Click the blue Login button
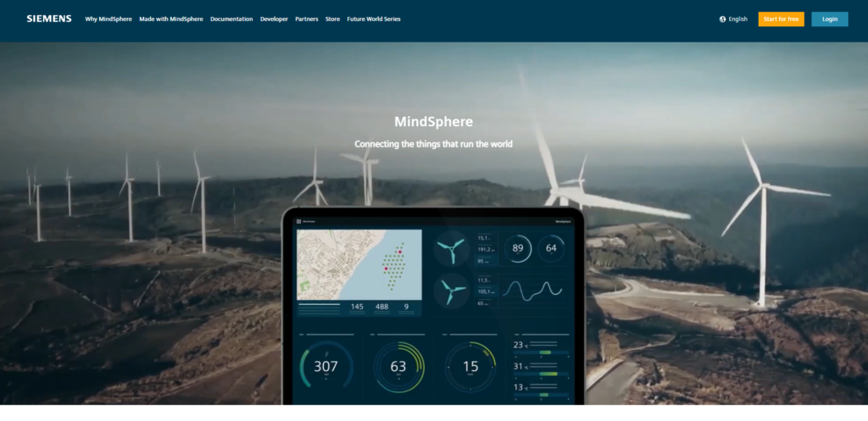Image resolution: width=868 pixels, height=421 pixels. point(829,19)
